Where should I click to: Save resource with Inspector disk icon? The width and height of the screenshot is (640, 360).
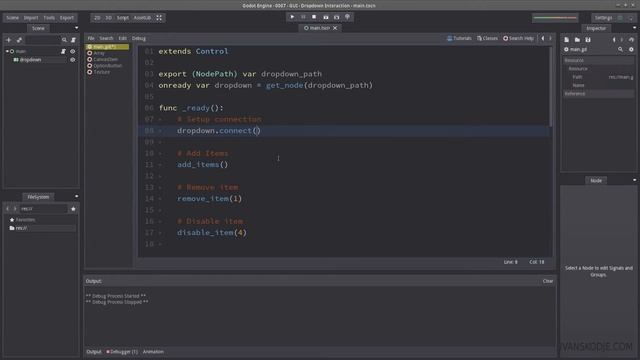[x=588, y=40]
